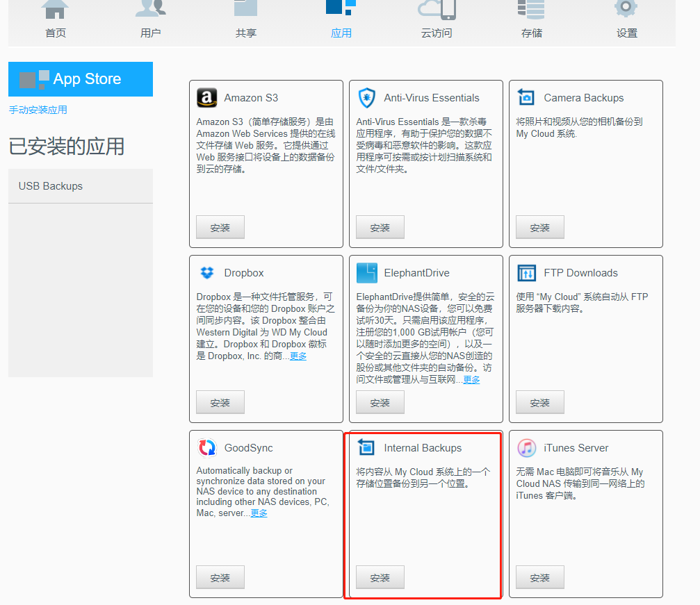
Task: Expand ElephantDrive description with 更多 link
Action: click(471, 380)
